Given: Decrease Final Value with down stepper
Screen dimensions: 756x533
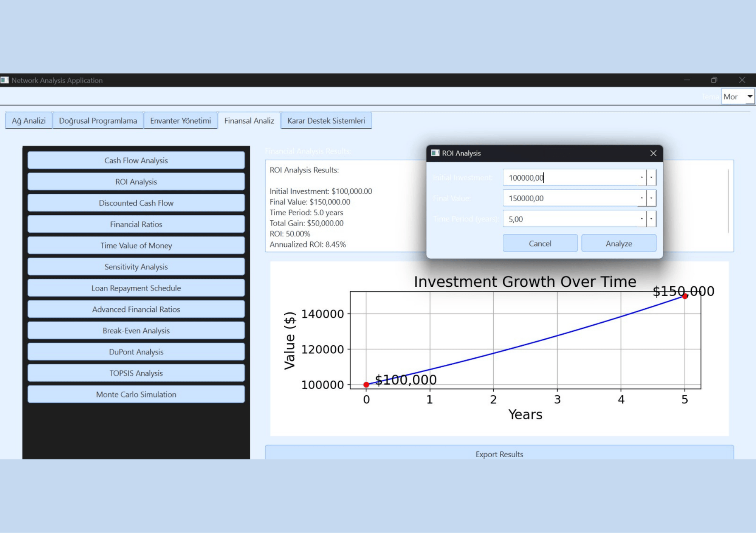Looking at the screenshot, I should coord(651,198).
